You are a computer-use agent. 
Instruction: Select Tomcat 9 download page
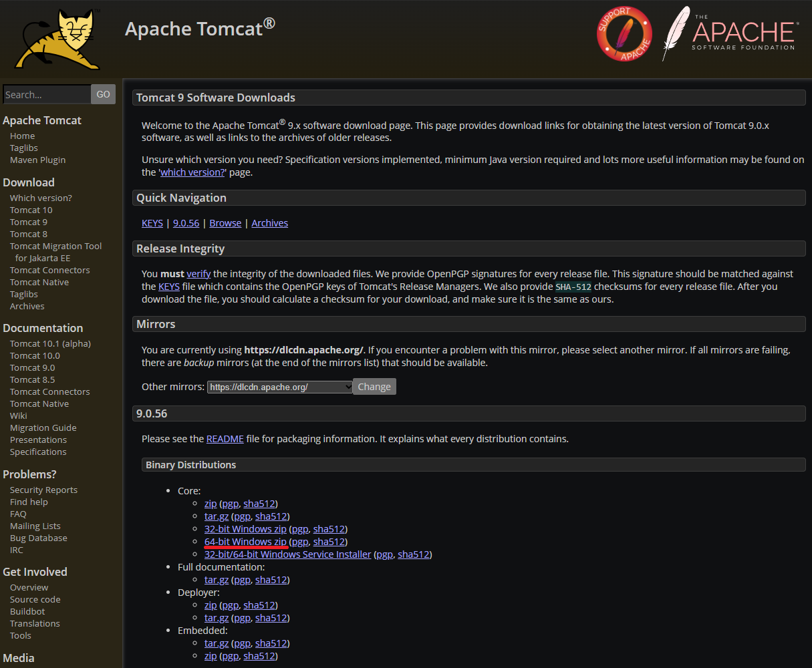pos(29,222)
